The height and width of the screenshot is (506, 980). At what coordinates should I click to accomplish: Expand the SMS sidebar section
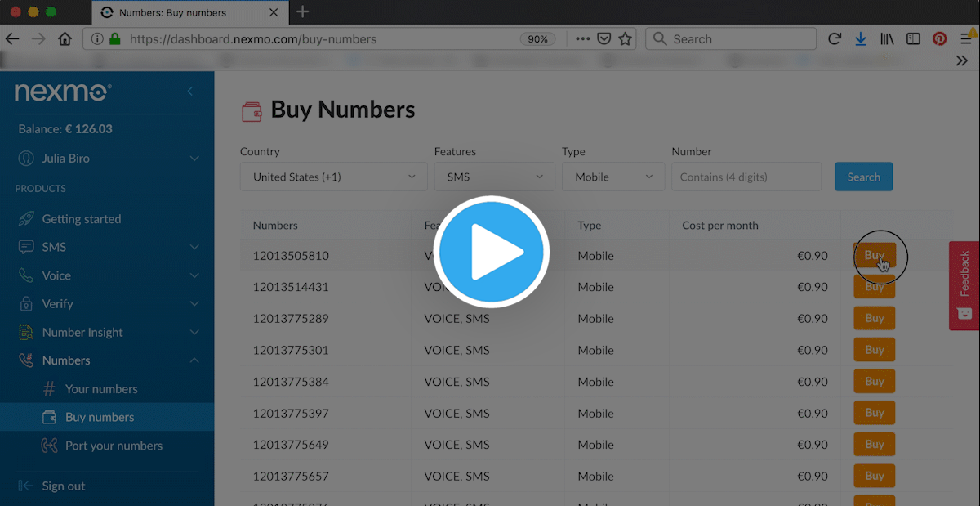click(194, 247)
